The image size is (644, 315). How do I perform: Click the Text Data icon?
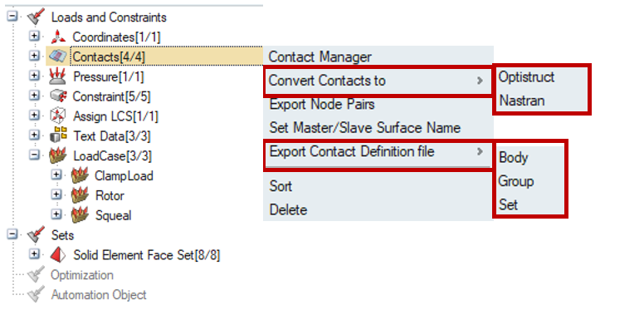[58, 135]
